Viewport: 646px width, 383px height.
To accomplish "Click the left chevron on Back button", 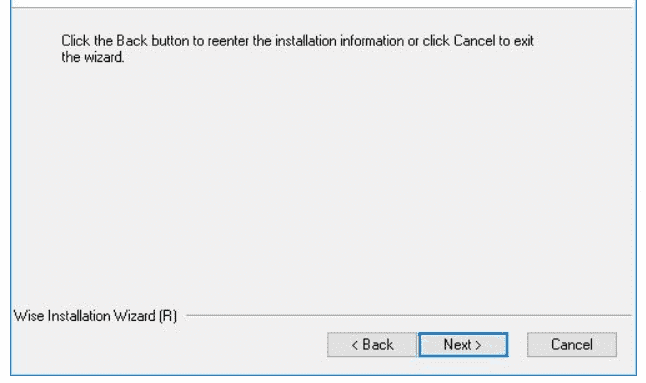I will pos(354,345).
